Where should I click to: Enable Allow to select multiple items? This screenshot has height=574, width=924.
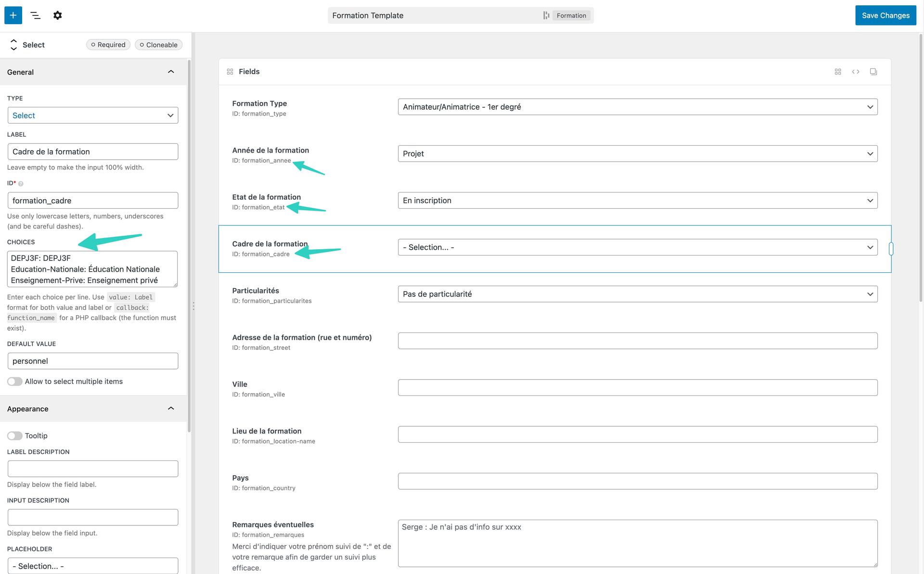[15, 382]
